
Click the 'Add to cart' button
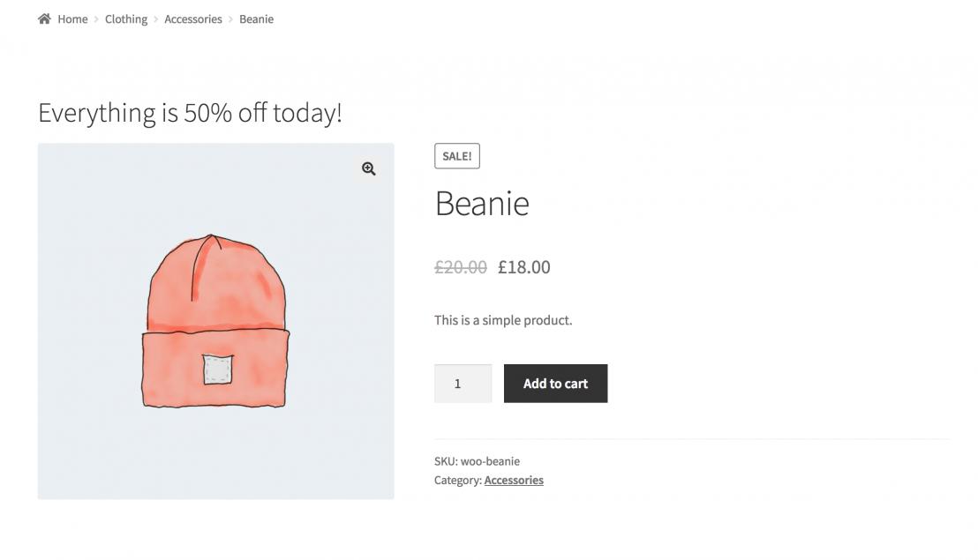point(555,383)
